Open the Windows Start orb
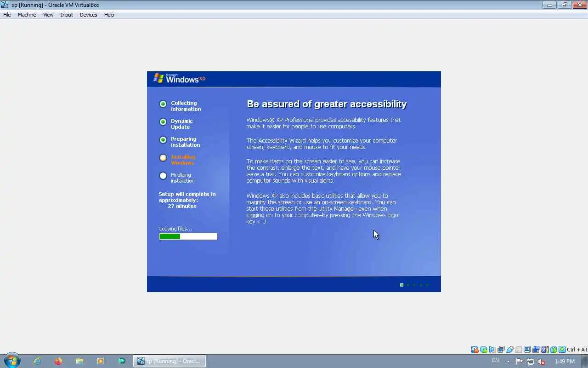The image size is (588, 368). coord(12,361)
